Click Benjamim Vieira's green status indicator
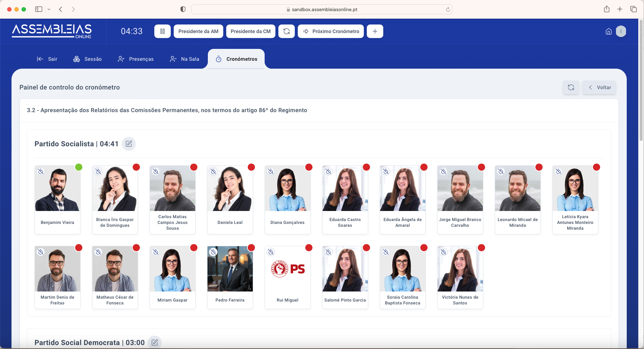The height and width of the screenshot is (349, 644). pos(79,167)
